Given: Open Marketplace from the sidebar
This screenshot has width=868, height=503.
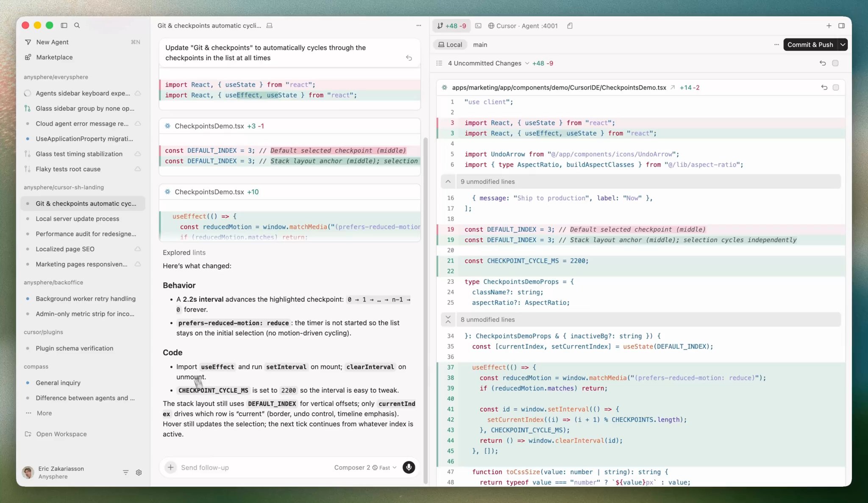Looking at the screenshot, I should (54, 57).
